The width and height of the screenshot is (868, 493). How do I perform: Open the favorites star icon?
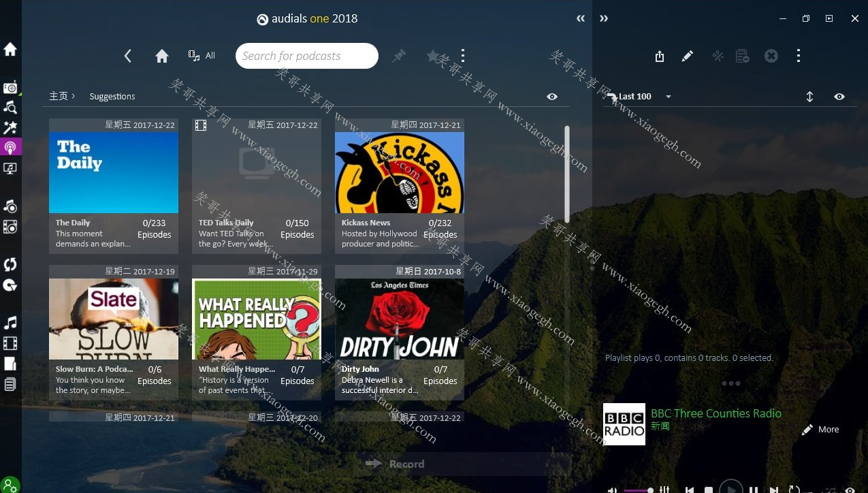point(433,56)
